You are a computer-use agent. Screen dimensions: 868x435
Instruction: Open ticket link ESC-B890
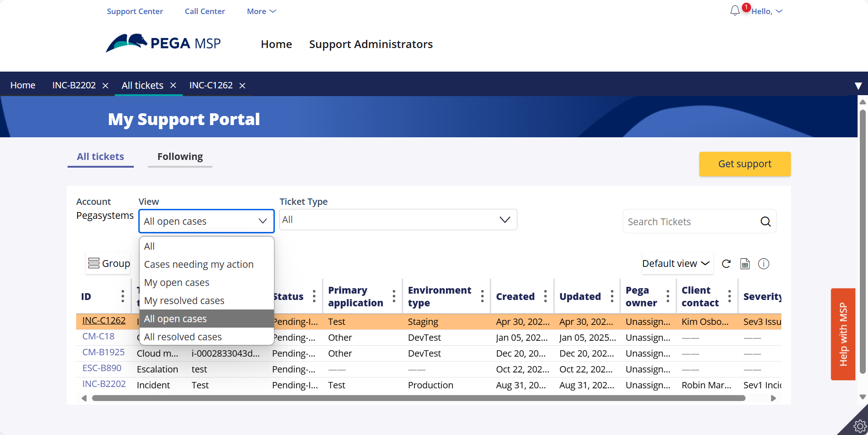102,368
